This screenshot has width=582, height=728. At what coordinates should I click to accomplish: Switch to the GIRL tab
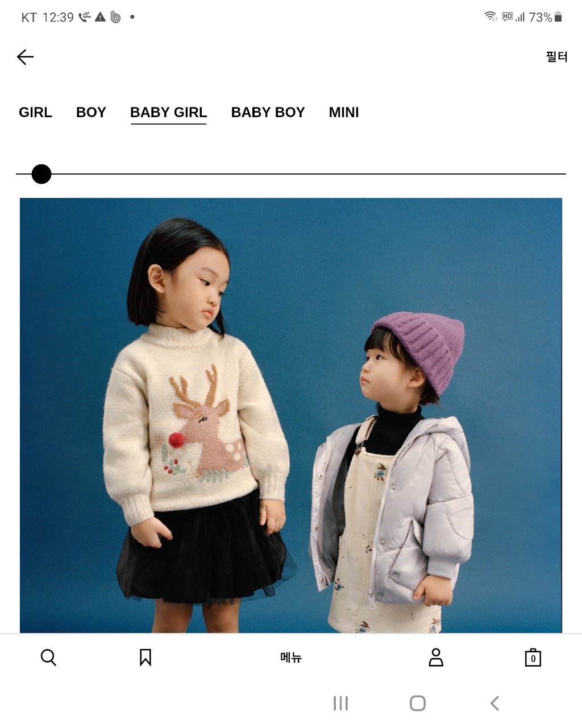[x=35, y=112]
